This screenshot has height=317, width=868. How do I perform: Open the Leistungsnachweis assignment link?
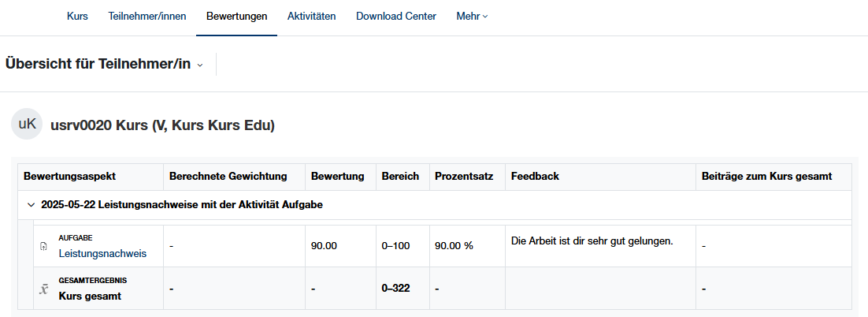(x=102, y=253)
